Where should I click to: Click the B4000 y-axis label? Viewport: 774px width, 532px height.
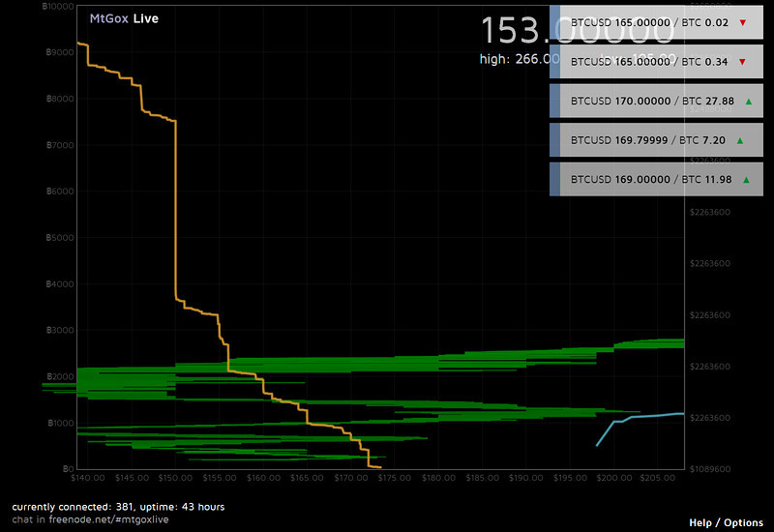[60, 284]
